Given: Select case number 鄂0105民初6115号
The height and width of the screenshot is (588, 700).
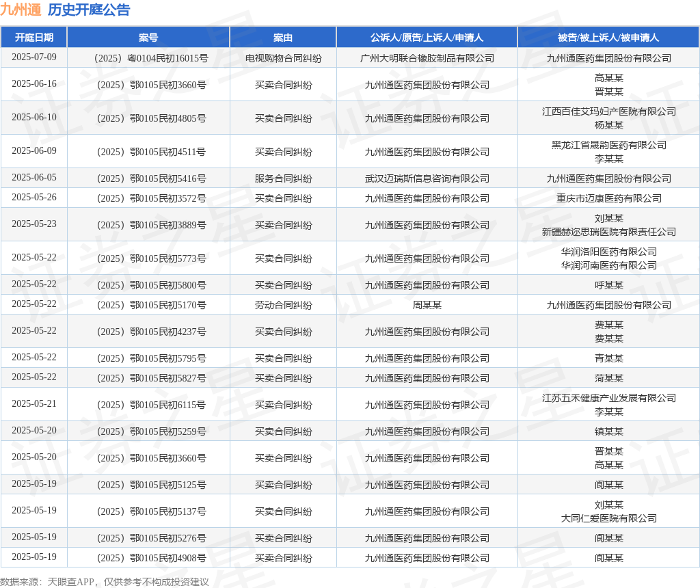Looking at the screenshot, I should pos(151,405).
